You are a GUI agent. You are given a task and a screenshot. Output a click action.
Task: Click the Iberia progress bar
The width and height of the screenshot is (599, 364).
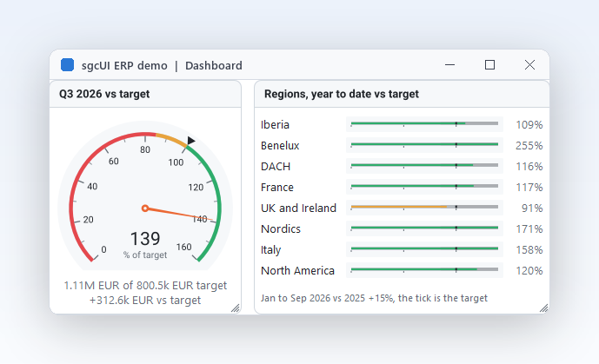point(424,124)
